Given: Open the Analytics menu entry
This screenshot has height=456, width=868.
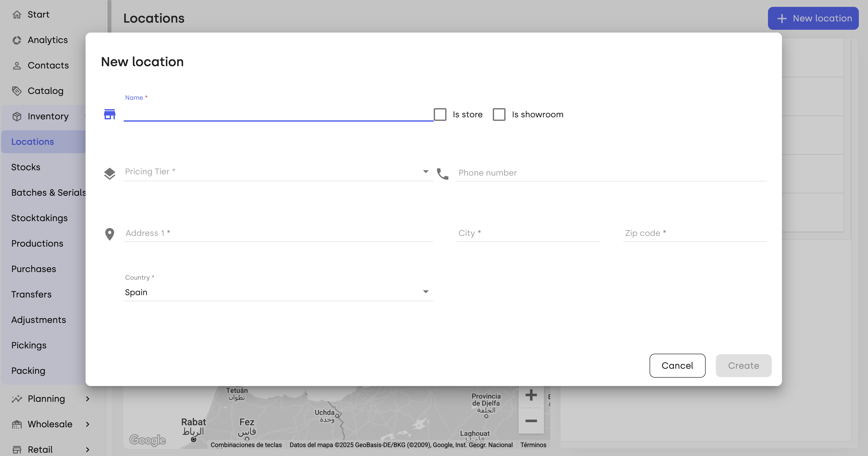Looking at the screenshot, I should point(48,40).
